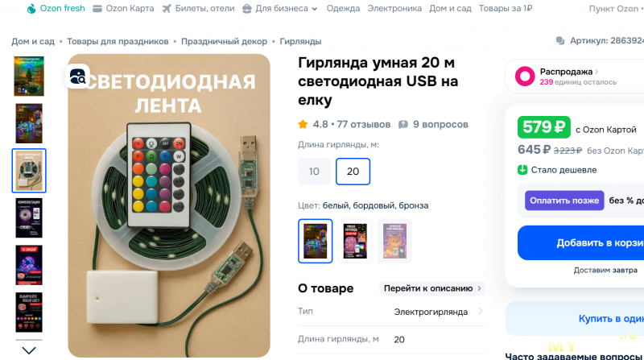Open the Электроника category in the top menu
Image resolution: width=644 pixels, height=360 pixels.
(x=394, y=9)
